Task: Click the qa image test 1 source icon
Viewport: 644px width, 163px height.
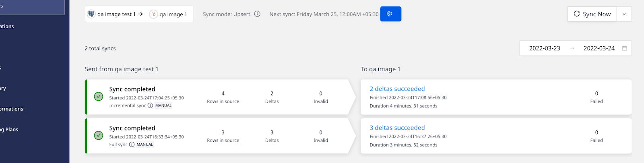Action: pos(91,14)
